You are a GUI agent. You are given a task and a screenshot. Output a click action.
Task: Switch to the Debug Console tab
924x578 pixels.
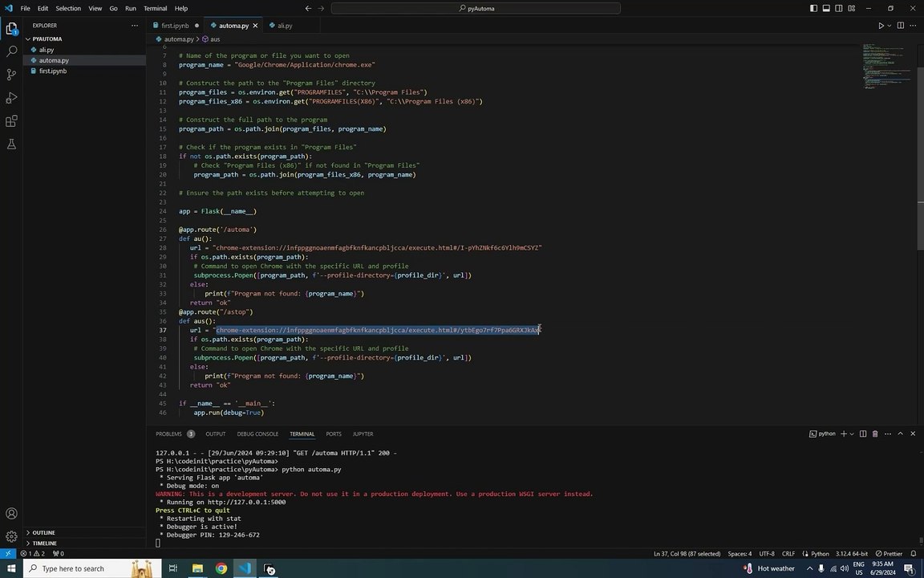tap(257, 434)
